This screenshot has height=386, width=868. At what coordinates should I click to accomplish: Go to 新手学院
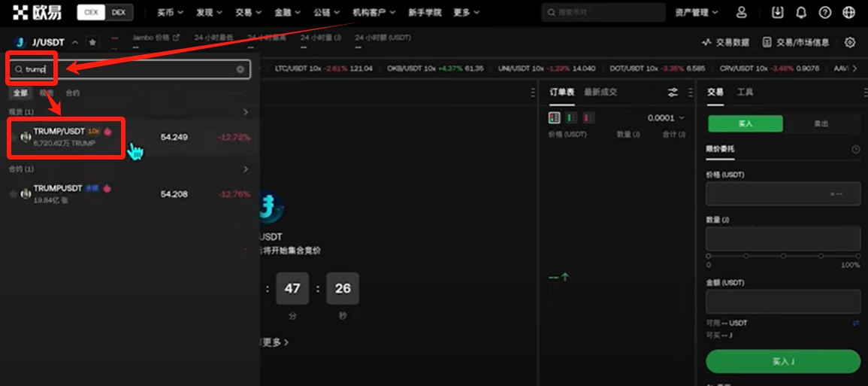[x=425, y=12]
